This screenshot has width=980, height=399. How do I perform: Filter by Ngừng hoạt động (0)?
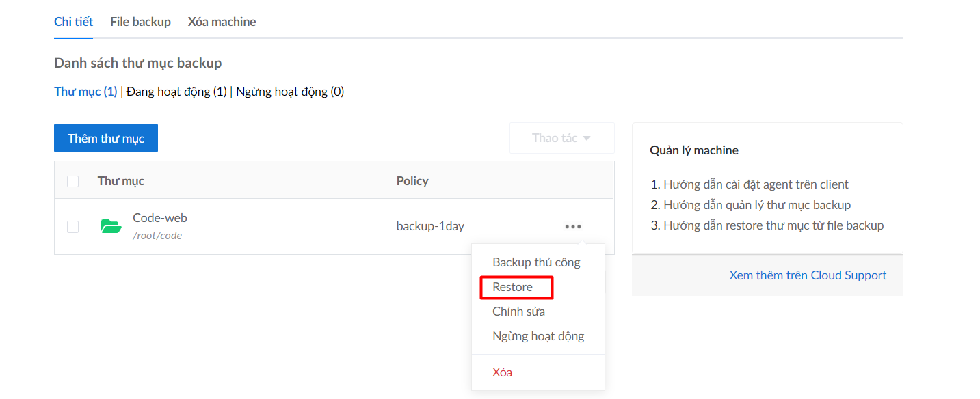[290, 92]
